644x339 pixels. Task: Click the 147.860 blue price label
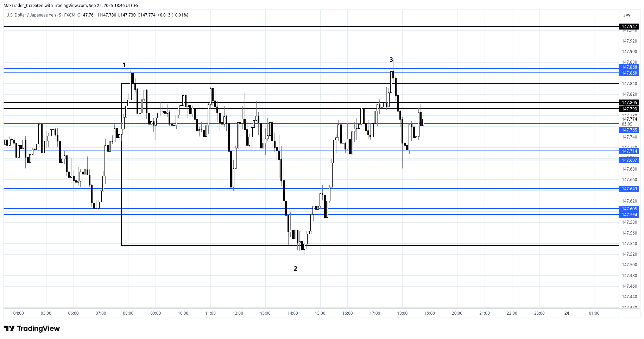[x=629, y=73]
